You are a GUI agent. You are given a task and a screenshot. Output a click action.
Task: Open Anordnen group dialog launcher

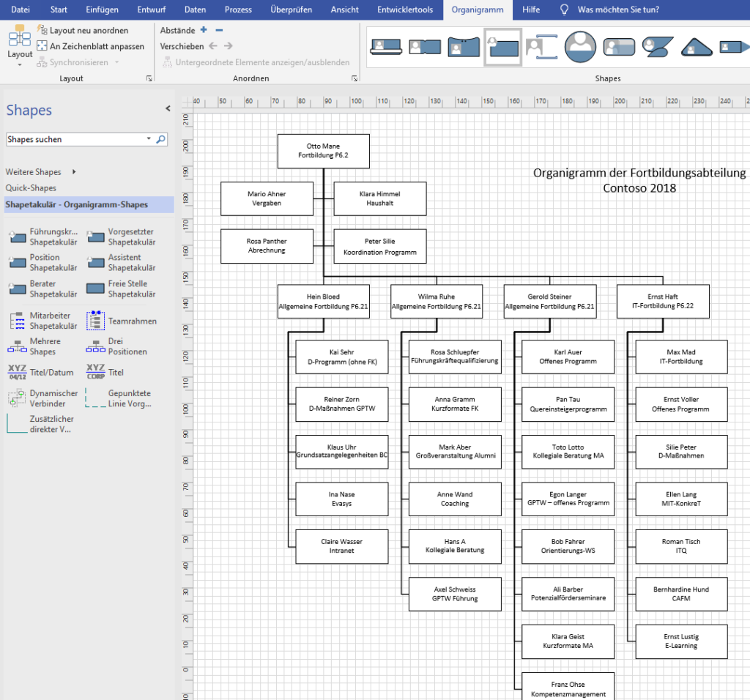pyautogui.click(x=354, y=78)
